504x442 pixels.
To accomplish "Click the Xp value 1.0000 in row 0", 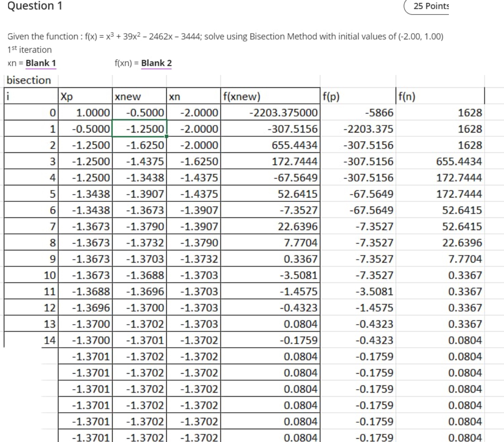I will pos(93,113).
